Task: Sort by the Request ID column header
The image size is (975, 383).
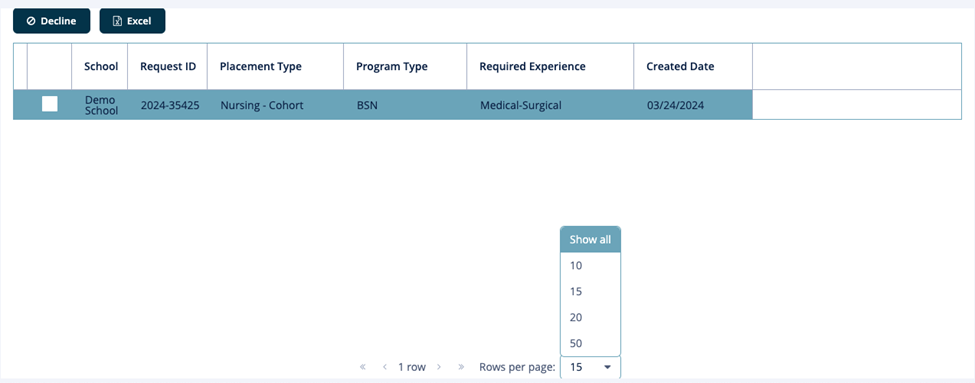Action: tap(168, 67)
